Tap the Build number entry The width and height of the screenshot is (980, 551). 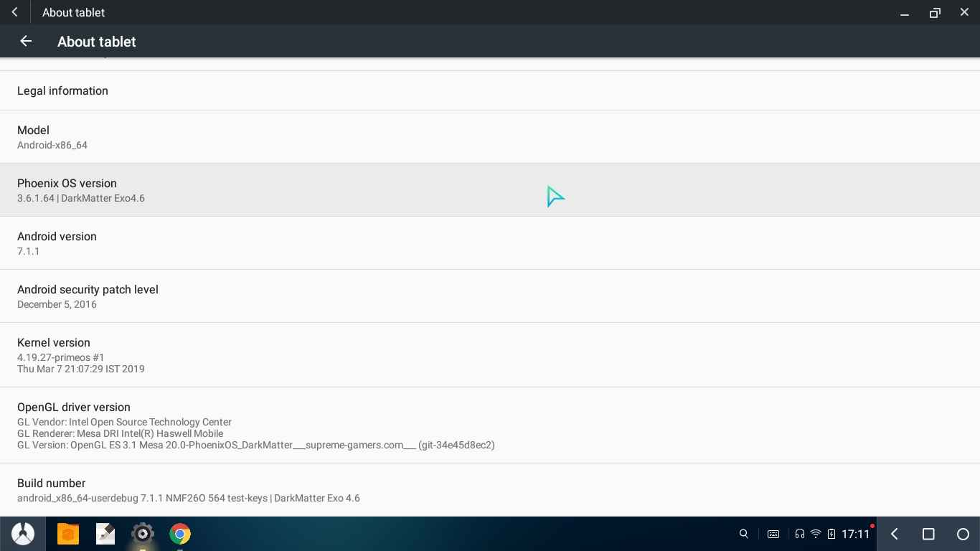click(490, 490)
